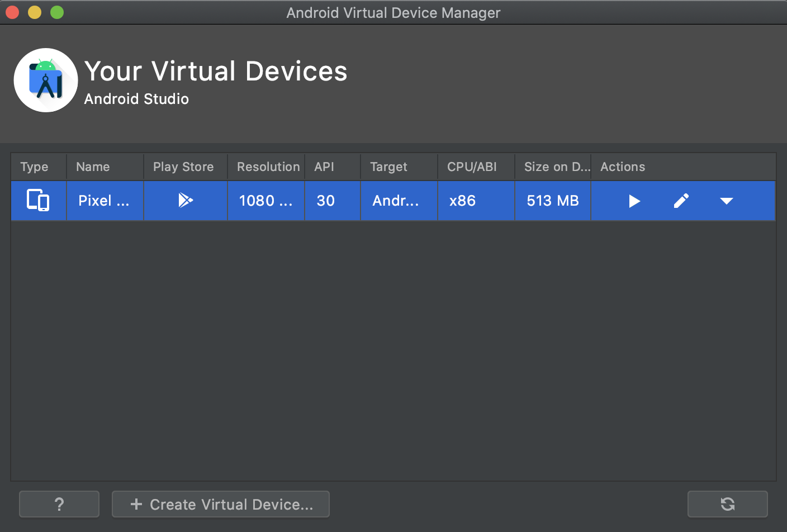Click the Actions column header
Image resolution: width=787 pixels, height=532 pixels.
(x=683, y=167)
